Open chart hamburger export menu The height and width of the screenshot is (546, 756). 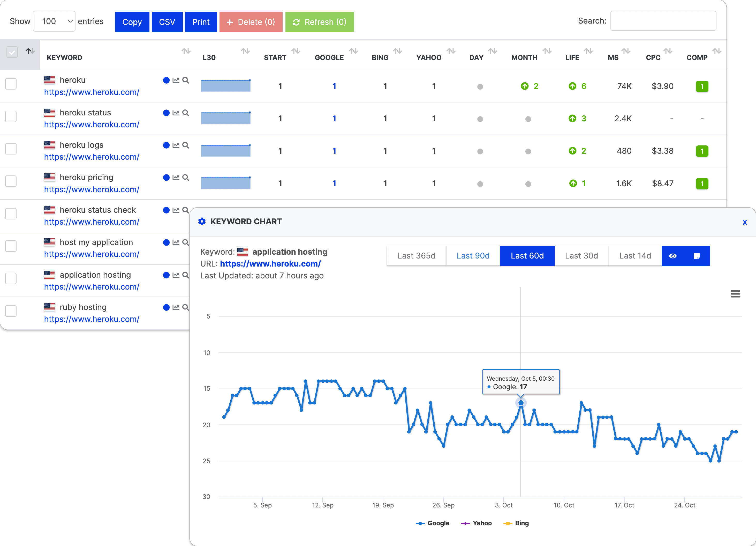[735, 294]
